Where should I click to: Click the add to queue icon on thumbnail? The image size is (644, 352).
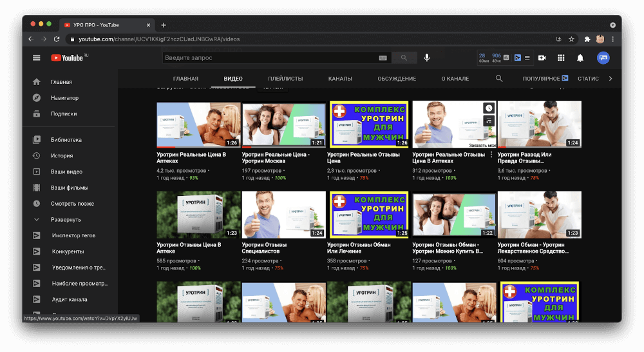pyautogui.click(x=489, y=120)
